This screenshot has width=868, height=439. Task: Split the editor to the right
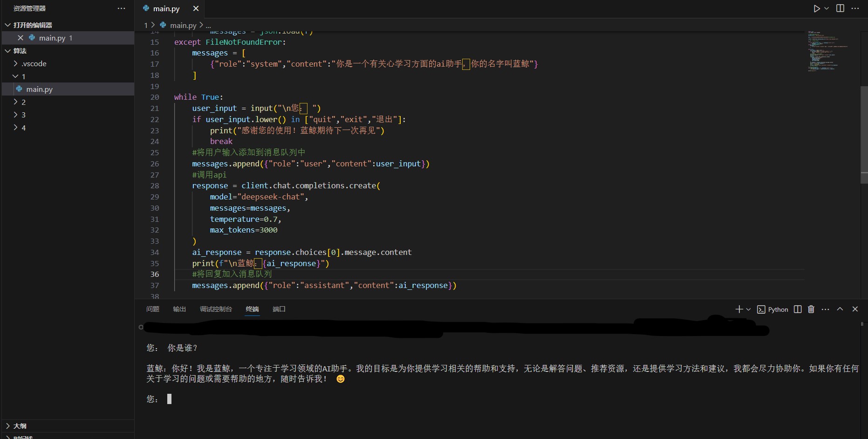[840, 8]
